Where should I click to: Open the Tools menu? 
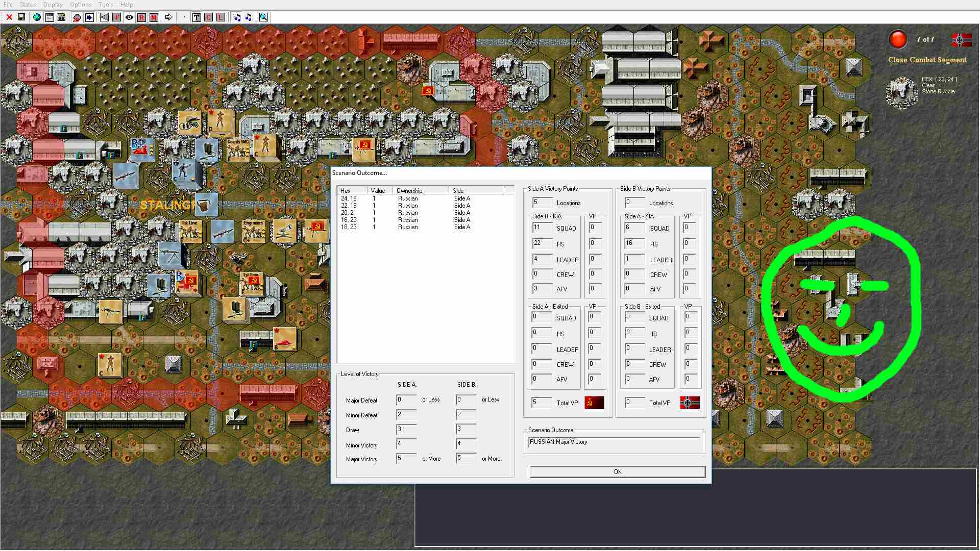pyautogui.click(x=106, y=5)
